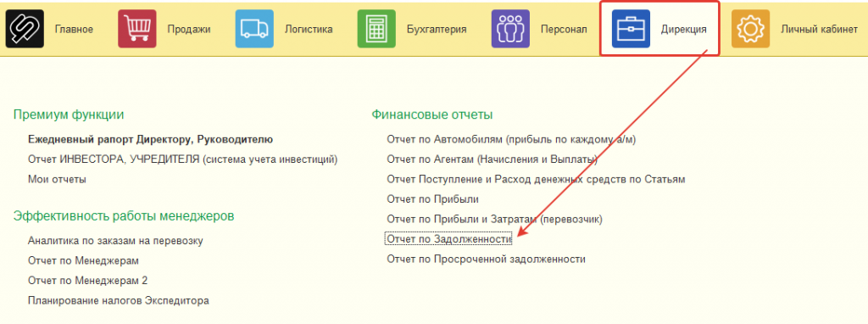This screenshot has width=868, height=324.
Task: Open the Личный кабинет section label
Action: [x=819, y=30]
